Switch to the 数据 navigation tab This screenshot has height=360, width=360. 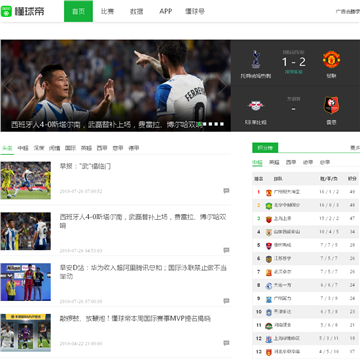point(136,11)
